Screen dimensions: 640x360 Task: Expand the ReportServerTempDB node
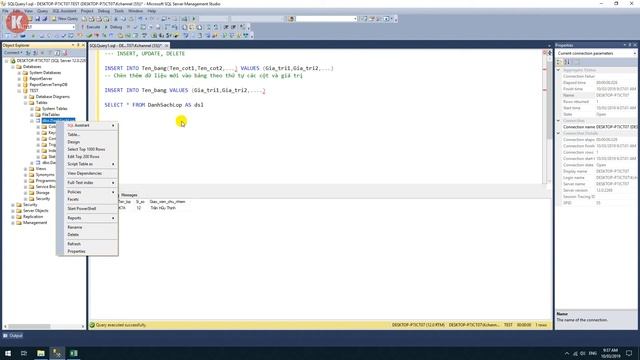pyautogui.click(x=19, y=85)
